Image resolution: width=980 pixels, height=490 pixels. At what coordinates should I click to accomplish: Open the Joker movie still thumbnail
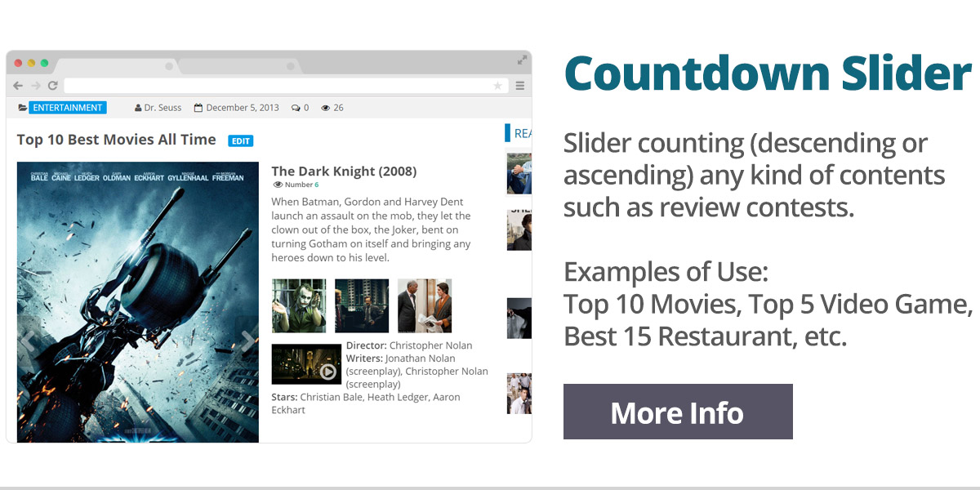(299, 305)
